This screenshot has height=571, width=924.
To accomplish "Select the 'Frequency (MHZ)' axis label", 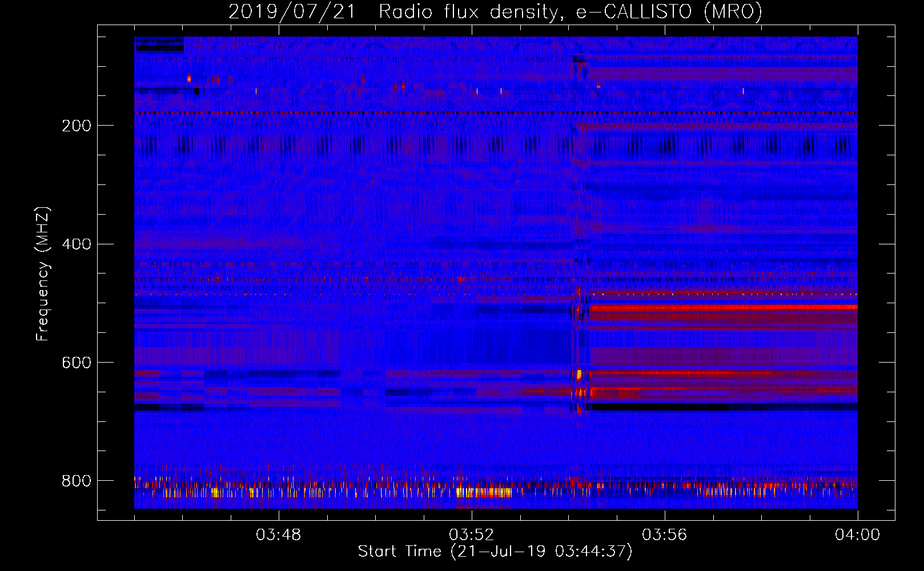I will coord(43,274).
